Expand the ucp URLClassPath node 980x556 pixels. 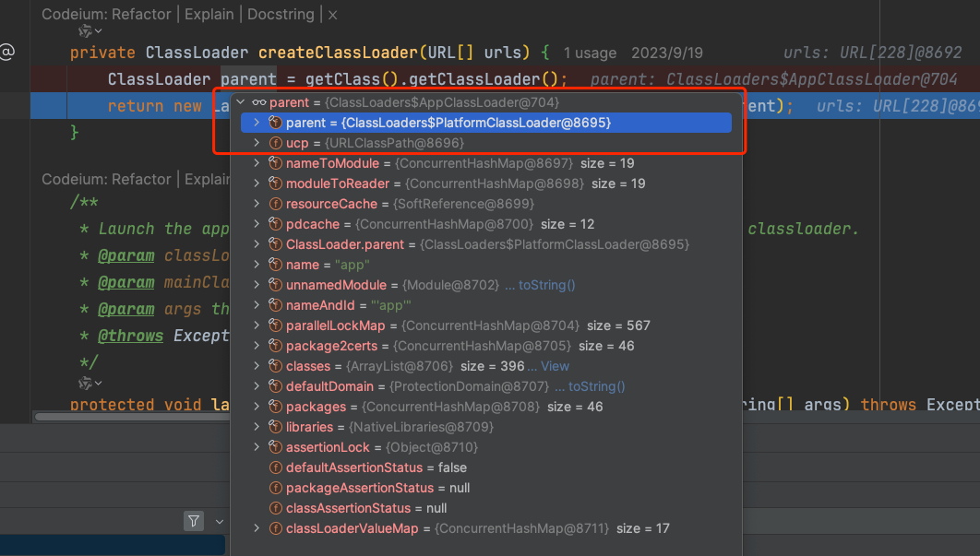[257, 143]
